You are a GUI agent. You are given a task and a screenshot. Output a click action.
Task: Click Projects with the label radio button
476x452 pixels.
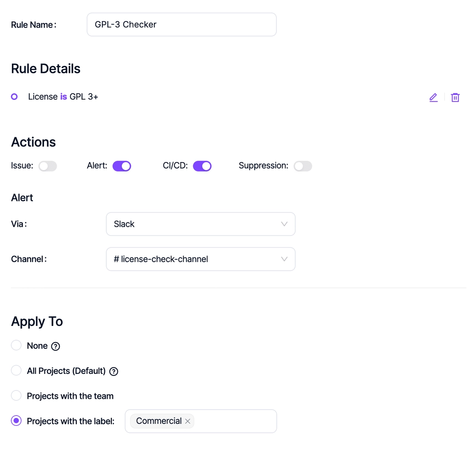click(16, 421)
